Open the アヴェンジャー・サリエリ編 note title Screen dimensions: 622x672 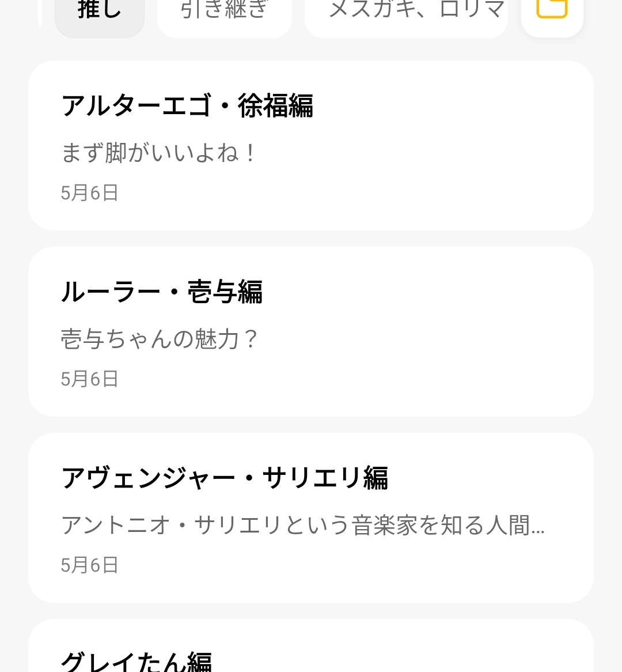click(225, 478)
